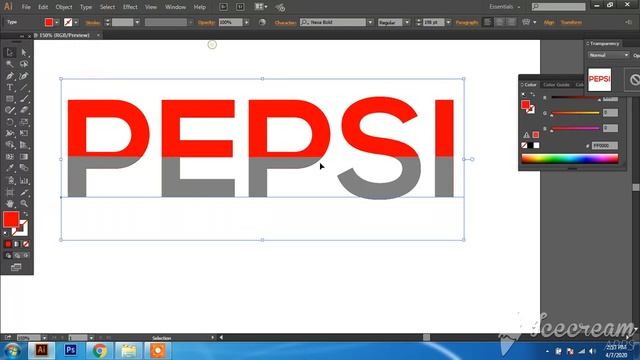Click the Opacity link in control bar
Image resolution: width=640 pixels, height=360 pixels.
(x=207, y=23)
